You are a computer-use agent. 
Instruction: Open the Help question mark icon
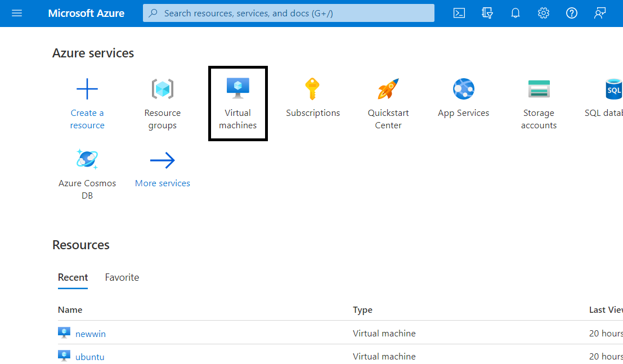point(572,13)
